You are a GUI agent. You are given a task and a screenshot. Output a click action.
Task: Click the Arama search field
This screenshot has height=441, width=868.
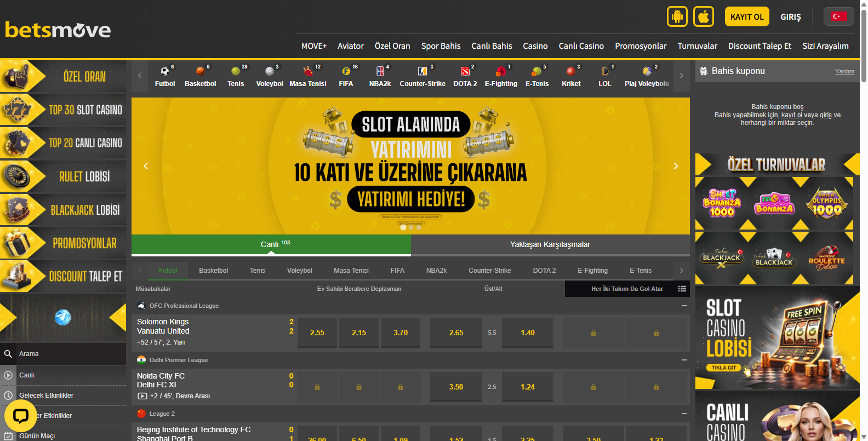pos(63,354)
